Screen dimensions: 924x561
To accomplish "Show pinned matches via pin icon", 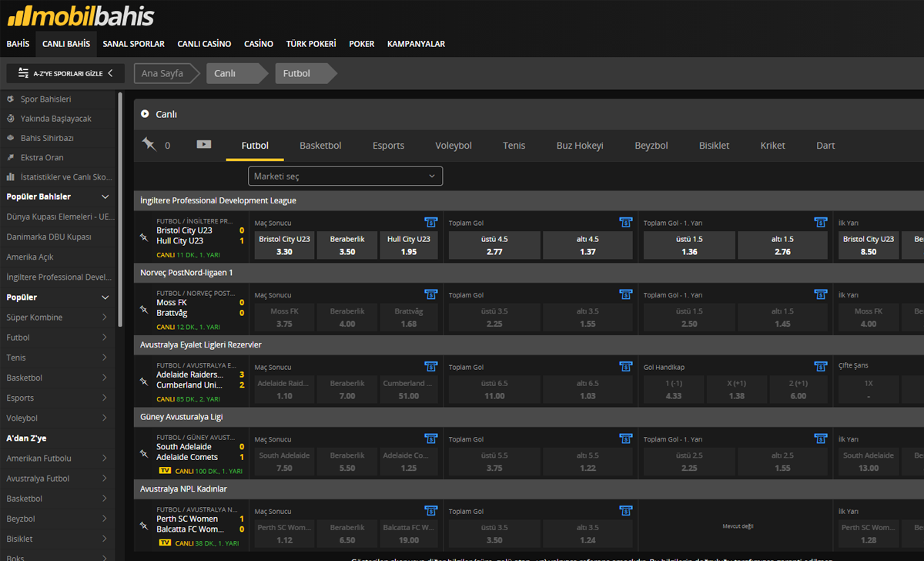I will pyautogui.click(x=149, y=144).
